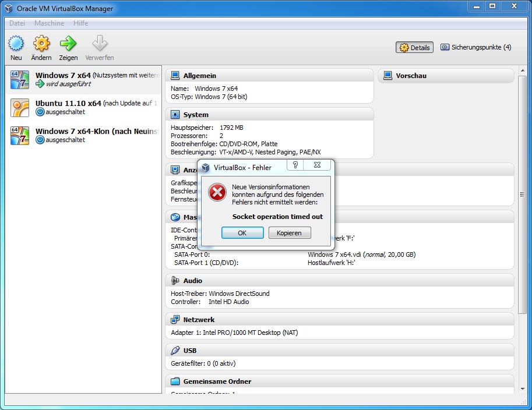Viewport: 532px width, 410px height.
Task: Click 'Gerätefilter: 0 (0 aktiv)' text
Action: point(203,363)
